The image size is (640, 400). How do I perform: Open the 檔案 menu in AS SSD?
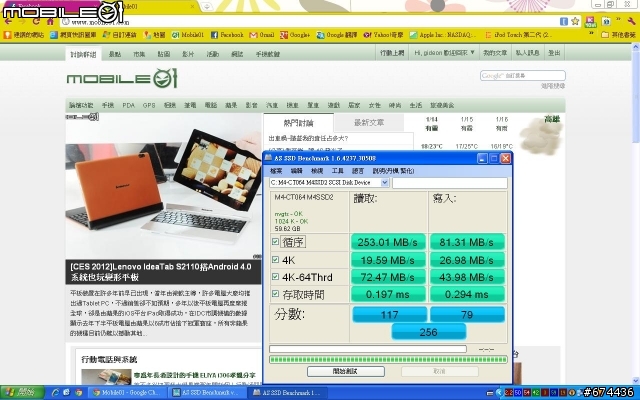pyautogui.click(x=276, y=171)
